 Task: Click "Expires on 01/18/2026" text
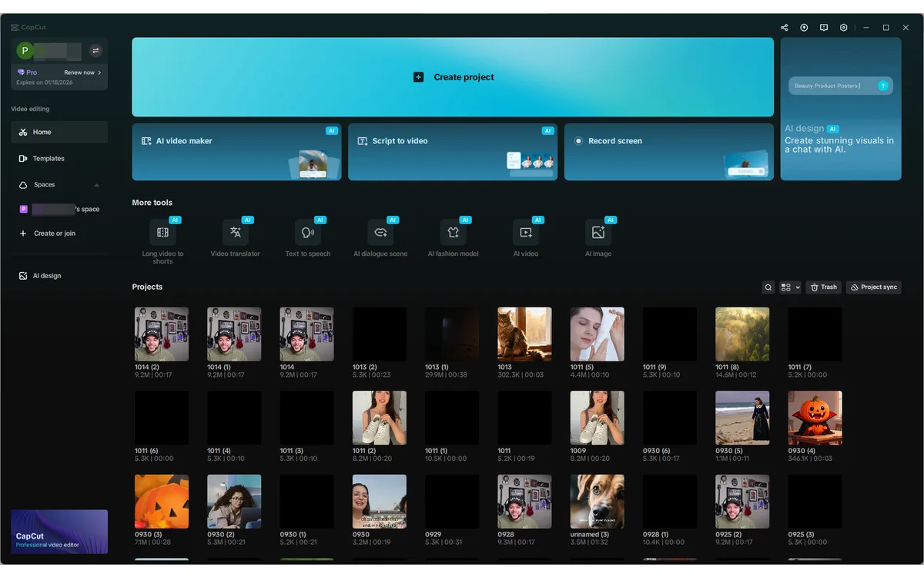click(x=45, y=82)
